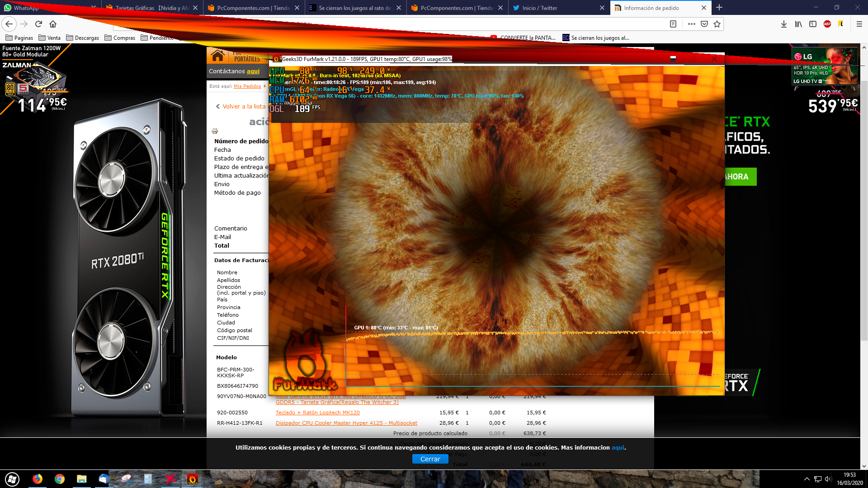Open the taskbar clock and date
Viewport: 868px width, 488px height.
(x=849, y=479)
